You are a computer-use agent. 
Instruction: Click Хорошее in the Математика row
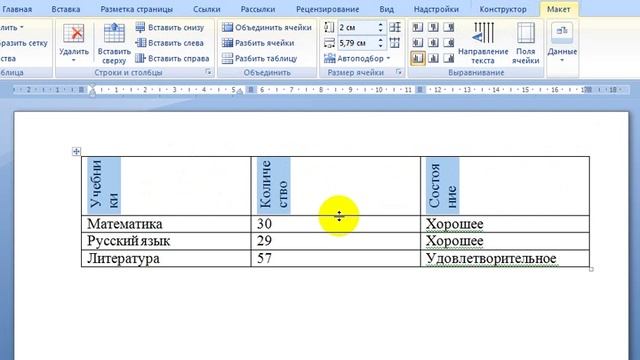click(454, 224)
